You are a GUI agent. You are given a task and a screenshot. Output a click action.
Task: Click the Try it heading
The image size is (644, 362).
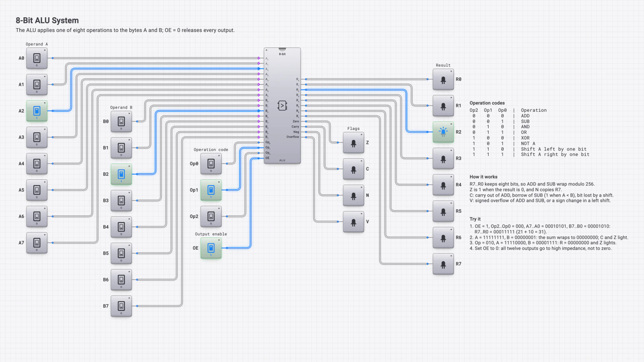(475, 219)
